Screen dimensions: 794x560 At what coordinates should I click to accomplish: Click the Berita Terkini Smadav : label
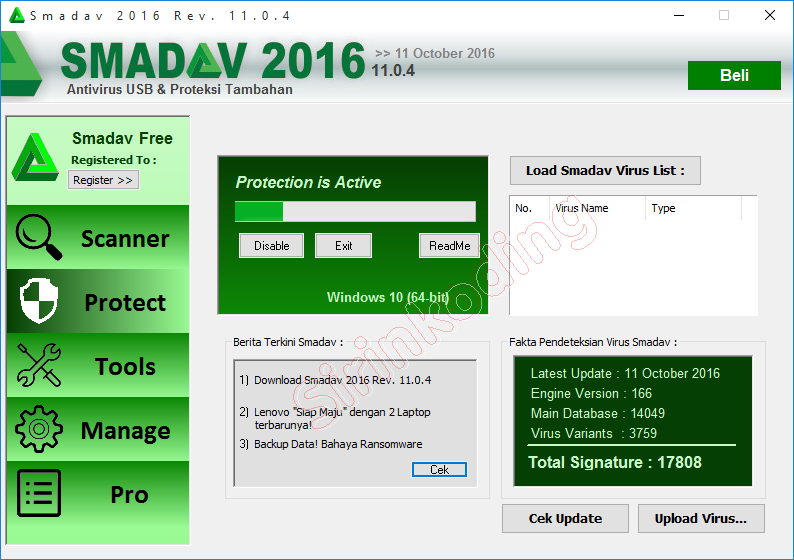tap(288, 342)
